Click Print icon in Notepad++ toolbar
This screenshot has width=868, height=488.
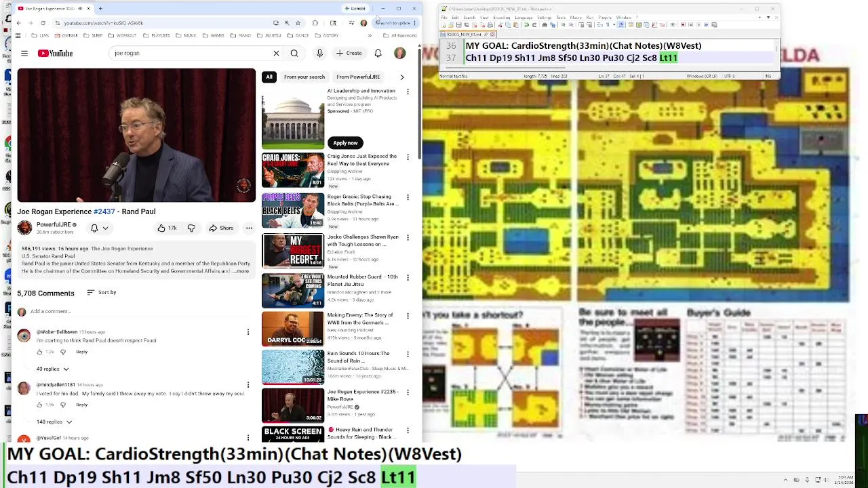[x=490, y=24]
